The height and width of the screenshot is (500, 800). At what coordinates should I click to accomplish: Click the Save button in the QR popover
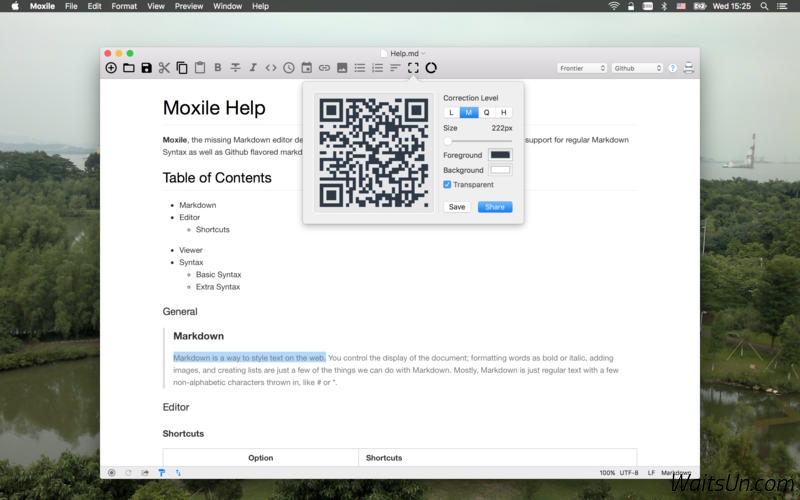(x=457, y=207)
